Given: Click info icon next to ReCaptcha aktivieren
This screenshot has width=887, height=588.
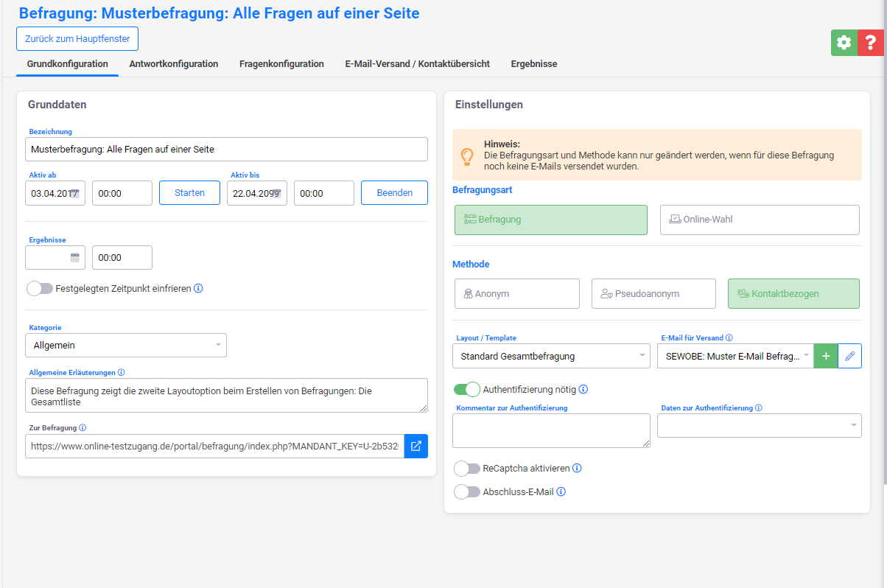Looking at the screenshot, I should pos(577,469).
